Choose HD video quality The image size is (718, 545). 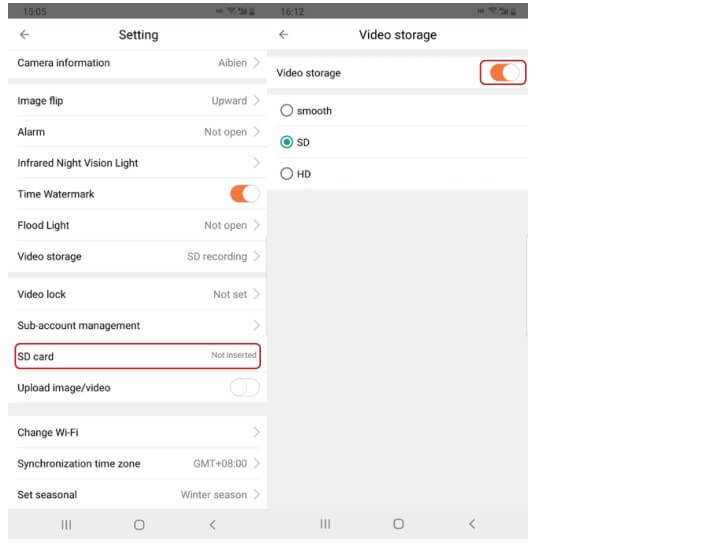click(287, 174)
